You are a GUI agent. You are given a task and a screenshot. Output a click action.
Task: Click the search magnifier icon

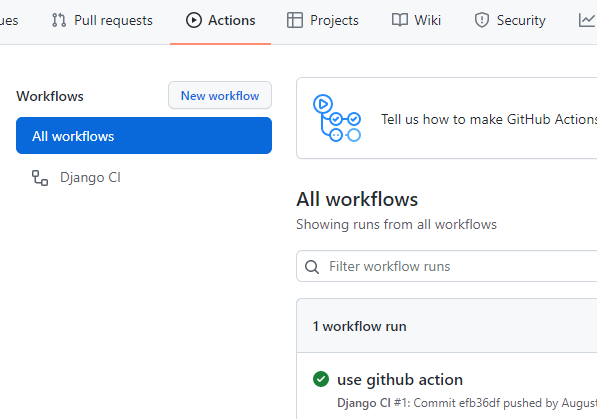pos(312,267)
